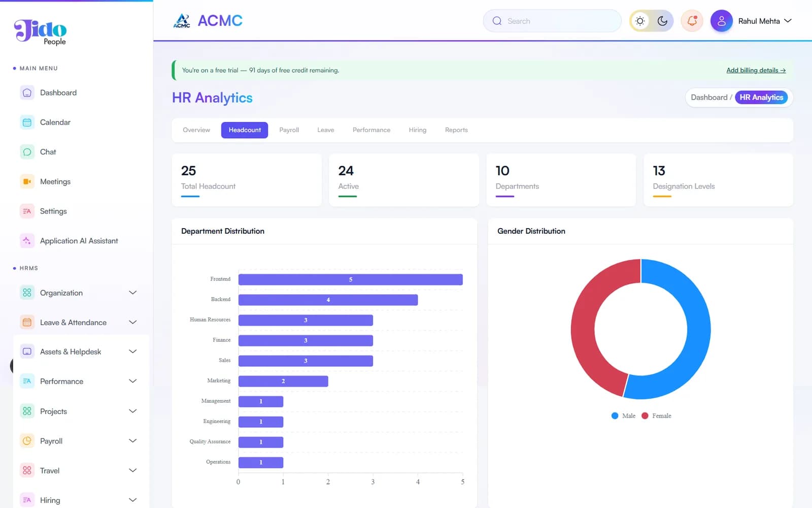Go to Dashboard via breadcrumb
Viewport: 812px width, 508px height.
709,98
